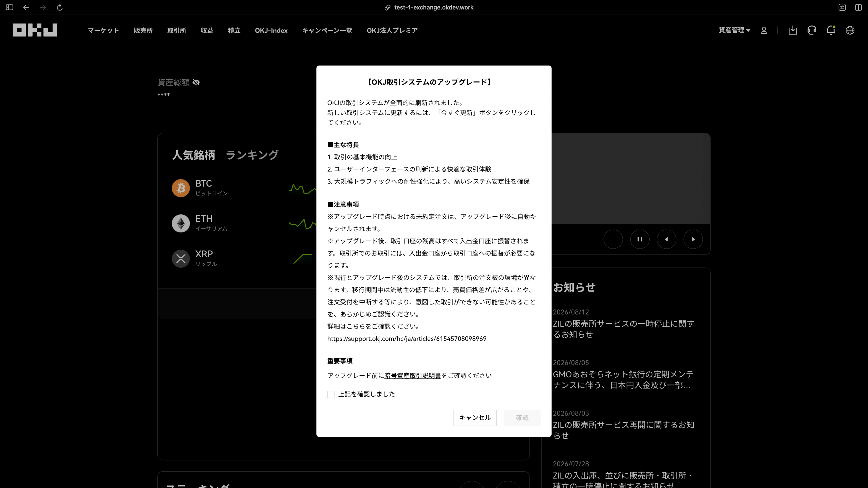This screenshot has height=488, width=868.
Task: Click the BTC bitcoin coin icon
Action: click(181, 188)
